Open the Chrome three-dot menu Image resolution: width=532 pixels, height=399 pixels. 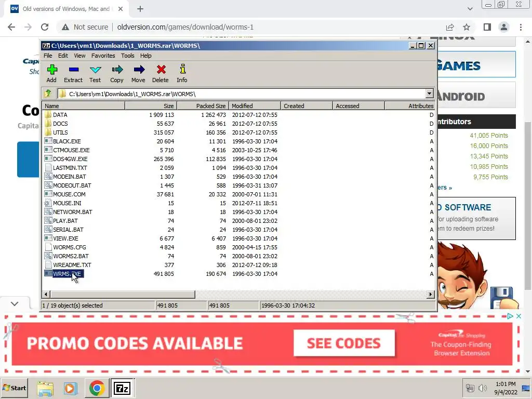point(521,27)
